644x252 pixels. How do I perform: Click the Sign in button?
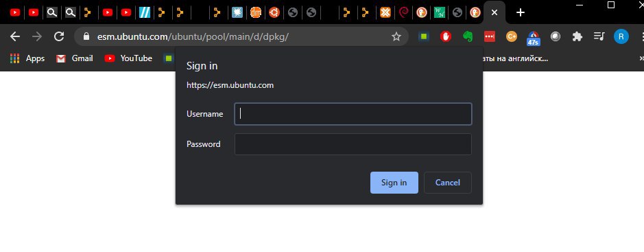pyautogui.click(x=394, y=183)
